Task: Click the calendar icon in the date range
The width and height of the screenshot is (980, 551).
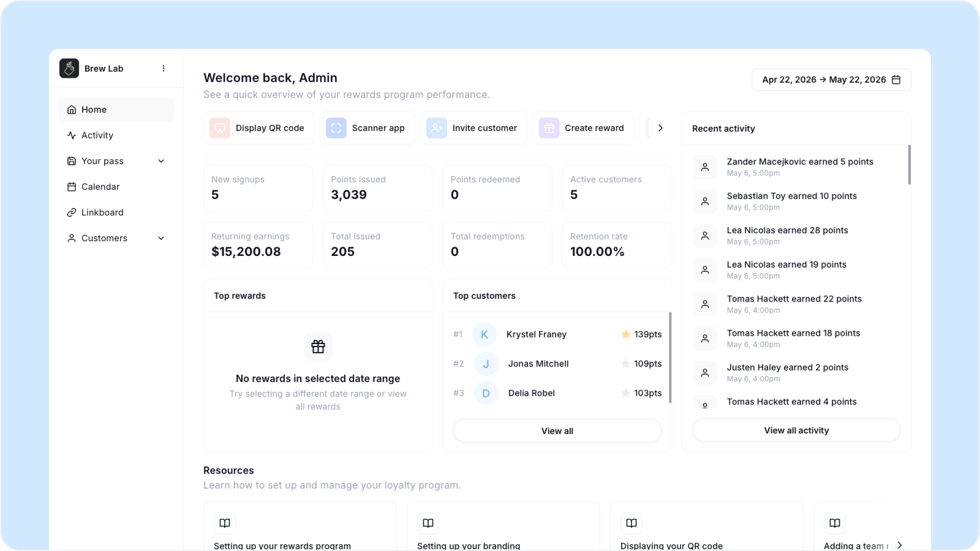Action: pos(896,80)
